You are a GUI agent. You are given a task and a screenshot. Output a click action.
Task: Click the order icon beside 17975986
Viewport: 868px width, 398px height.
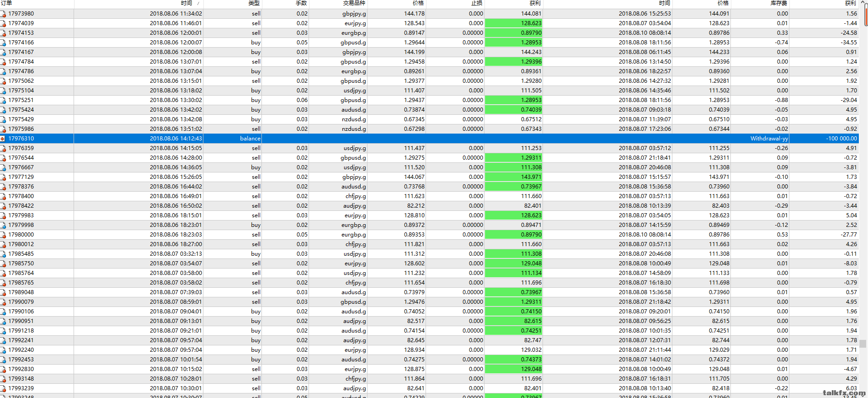point(3,129)
